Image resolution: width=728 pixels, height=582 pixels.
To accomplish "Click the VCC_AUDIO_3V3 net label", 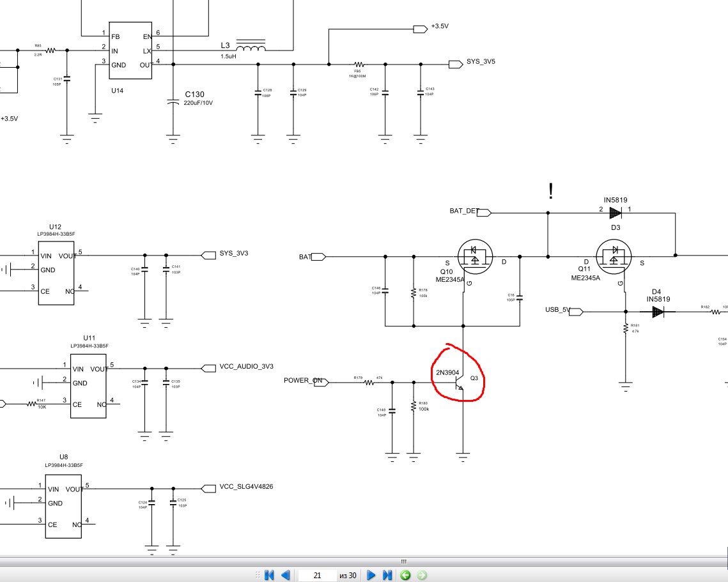I will coord(246,366).
